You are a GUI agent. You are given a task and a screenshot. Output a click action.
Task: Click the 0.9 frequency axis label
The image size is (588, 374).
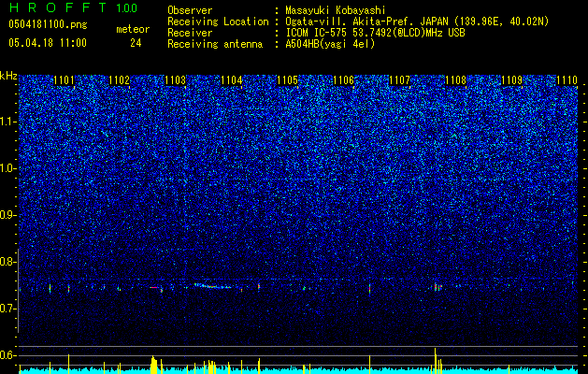tap(8, 215)
